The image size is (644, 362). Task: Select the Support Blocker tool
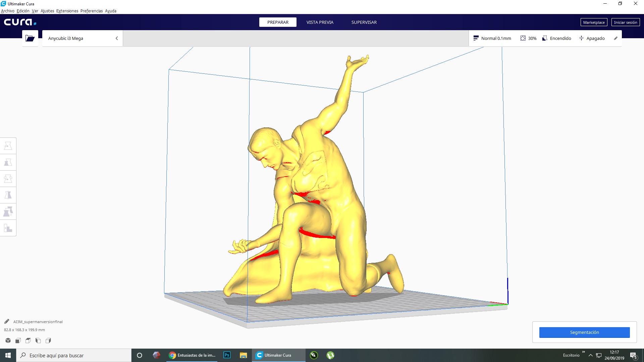pos(8,228)
